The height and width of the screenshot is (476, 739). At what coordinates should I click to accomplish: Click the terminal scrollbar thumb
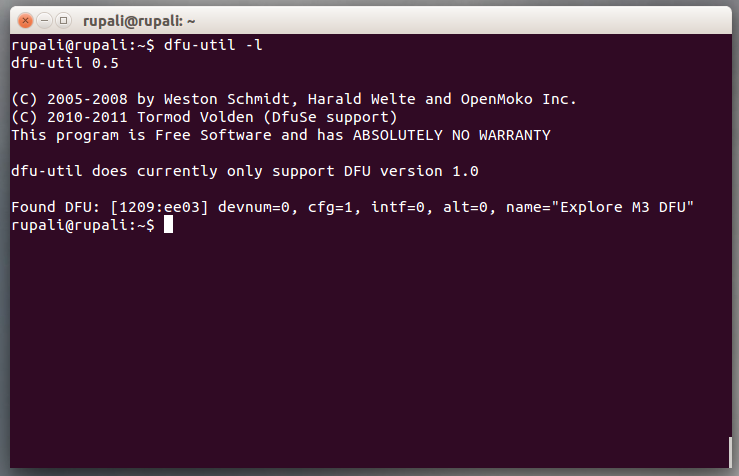730,452
